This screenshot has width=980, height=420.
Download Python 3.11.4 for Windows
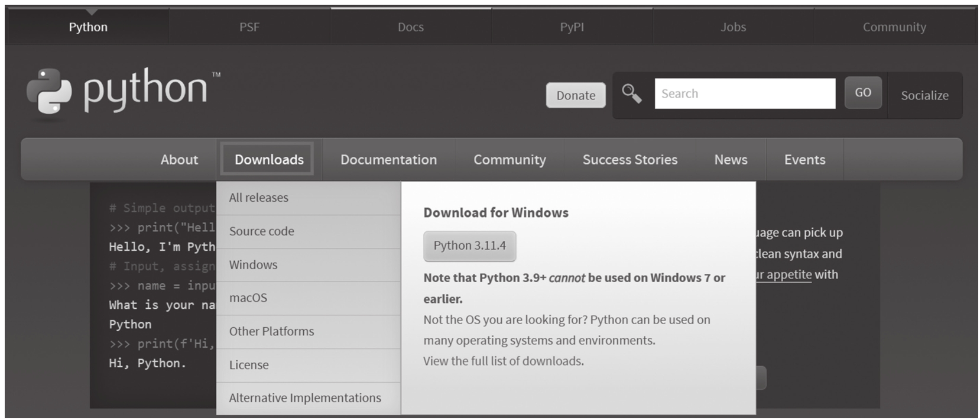[469, 245]
